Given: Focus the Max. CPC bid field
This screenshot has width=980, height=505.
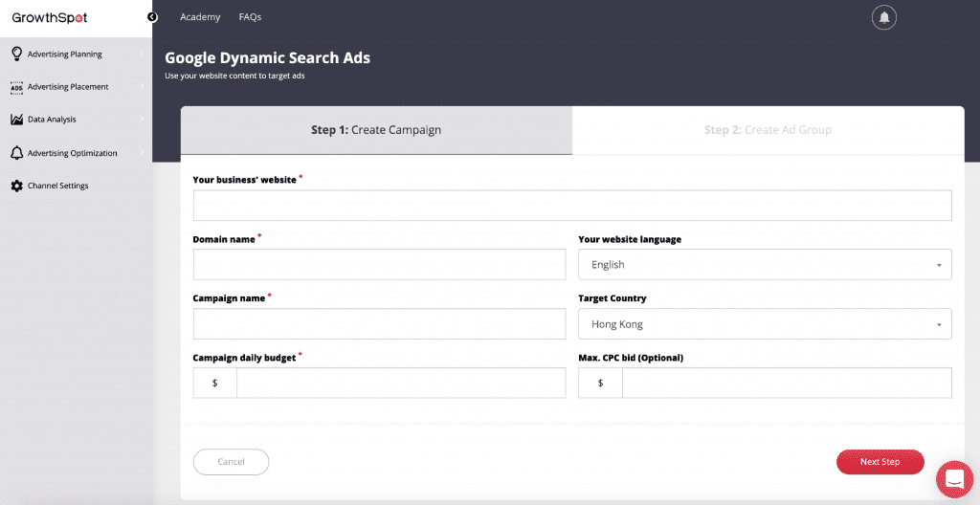Looking at the screenshot, I should pyautogui.click(x=787, y=383).
